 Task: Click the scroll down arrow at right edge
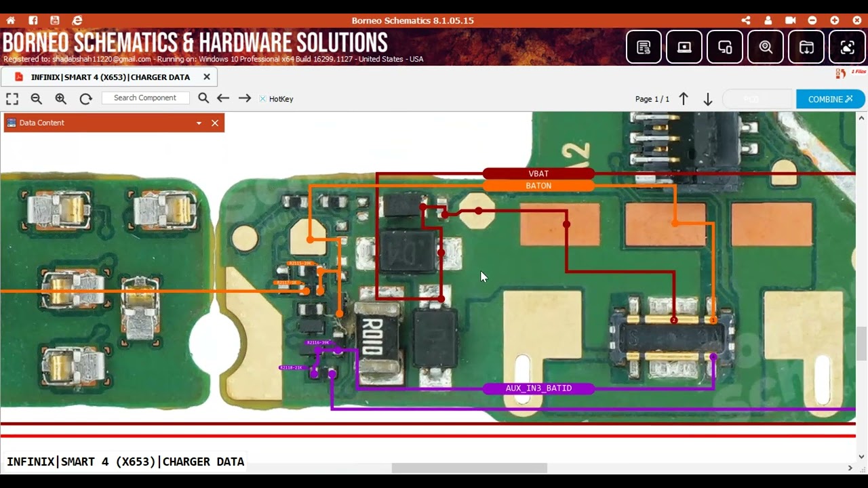861,457
